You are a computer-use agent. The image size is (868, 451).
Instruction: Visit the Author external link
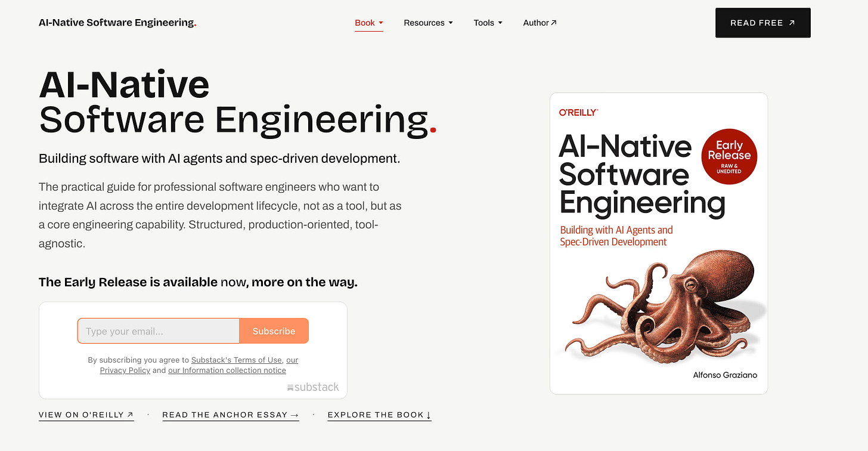tap(540, 23)
